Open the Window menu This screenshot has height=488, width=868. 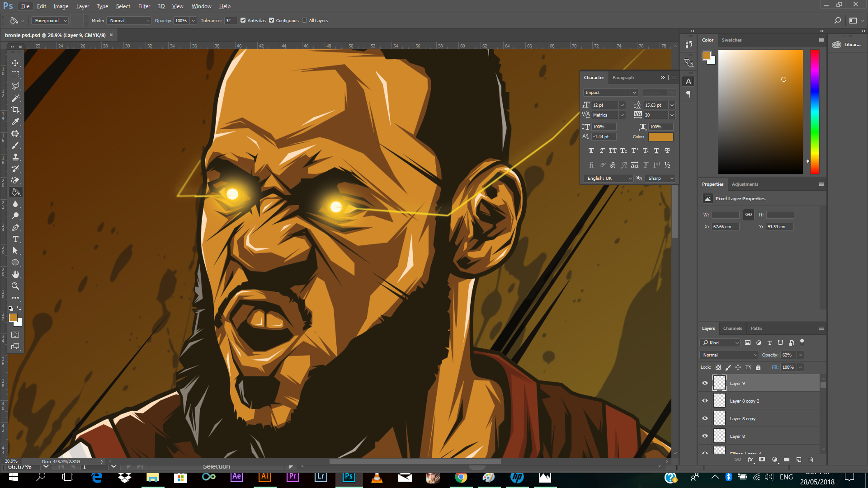[x=201, y=6]
